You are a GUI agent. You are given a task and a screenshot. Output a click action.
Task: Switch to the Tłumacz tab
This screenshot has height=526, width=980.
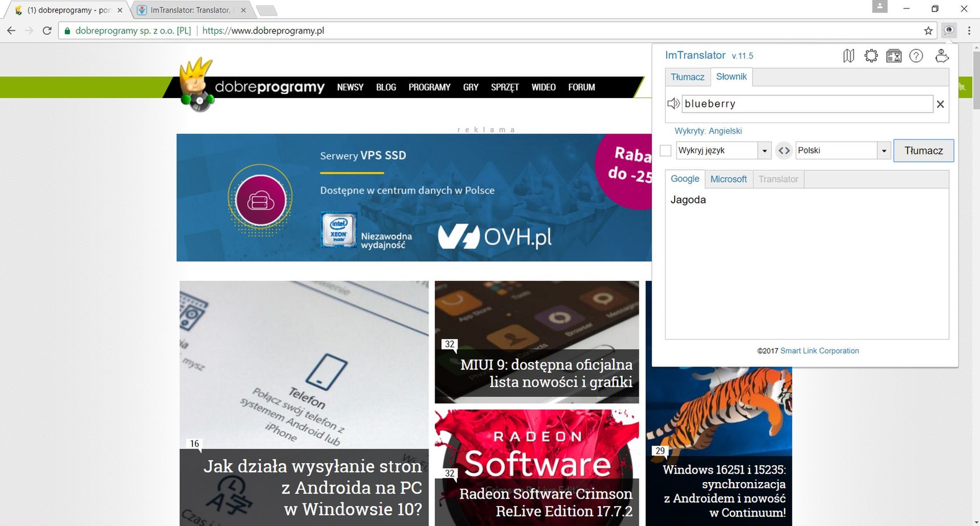(688, 77)
